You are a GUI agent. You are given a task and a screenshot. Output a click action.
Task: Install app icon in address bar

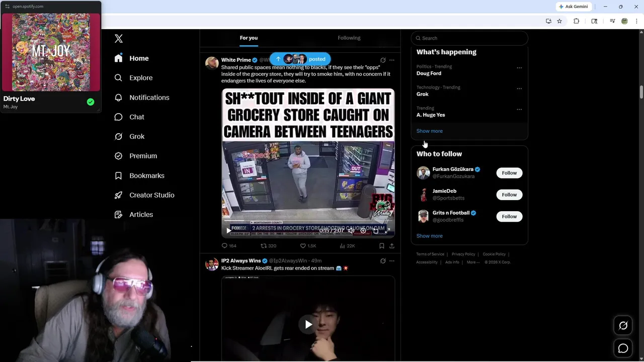pyautogui.click(x=548, y=21)
